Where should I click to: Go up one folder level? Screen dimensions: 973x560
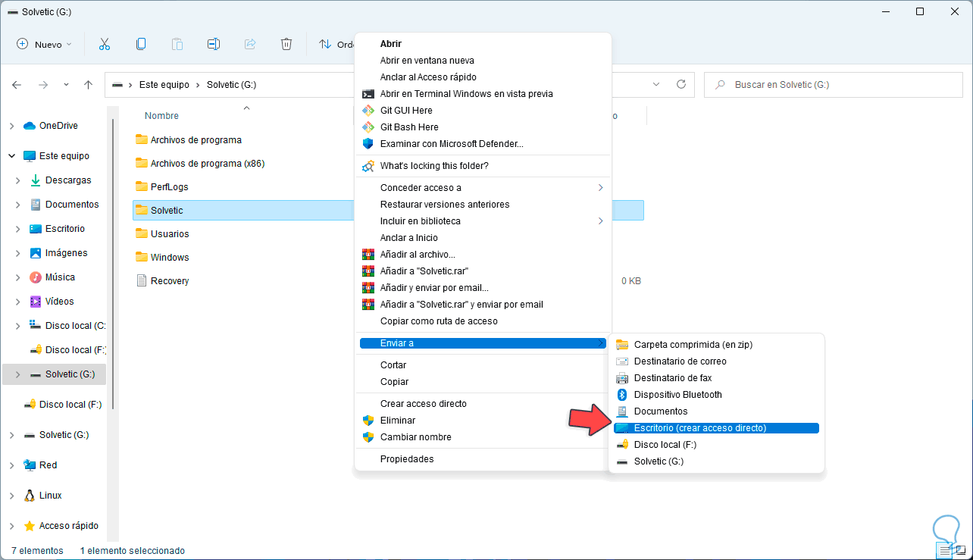[x=88, y=85]
